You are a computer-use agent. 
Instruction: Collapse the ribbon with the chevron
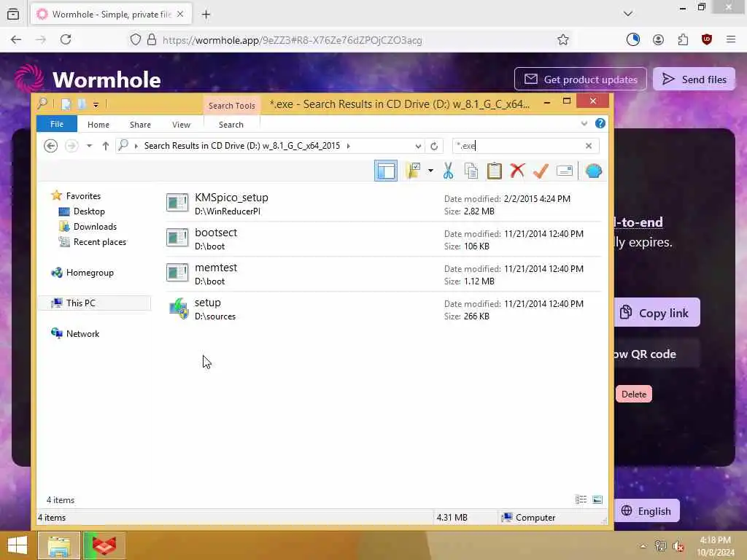coord(584,124)
